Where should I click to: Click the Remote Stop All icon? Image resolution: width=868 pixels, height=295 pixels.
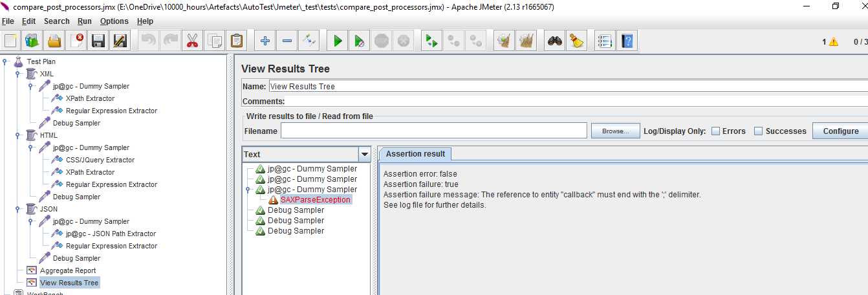tap(454, 41)
